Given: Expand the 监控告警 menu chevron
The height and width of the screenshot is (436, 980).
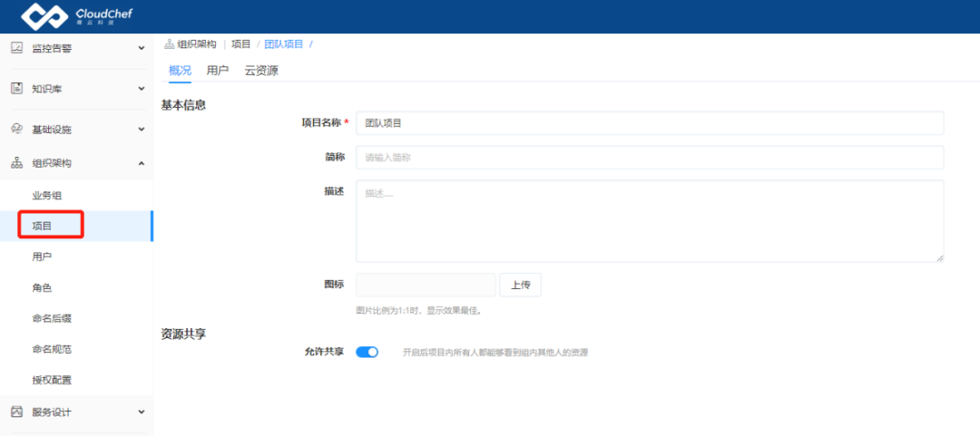Looking at the screenshot, I should 142,47.
